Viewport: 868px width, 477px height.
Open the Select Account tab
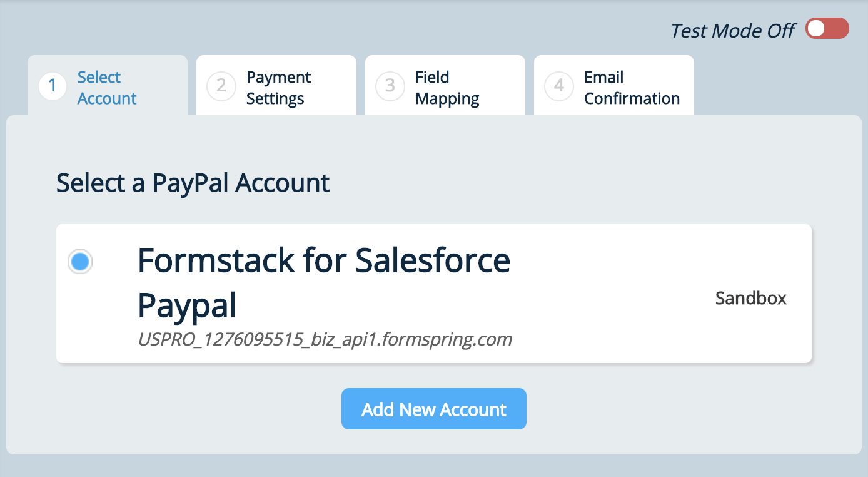coord(107,88)
